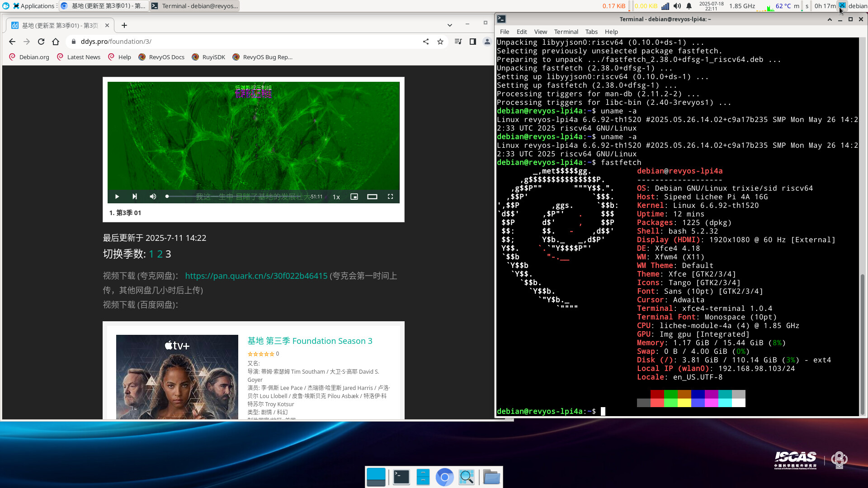Play the Foundation episode video
This screenshot has width=868, height=488.
(117, 197)
